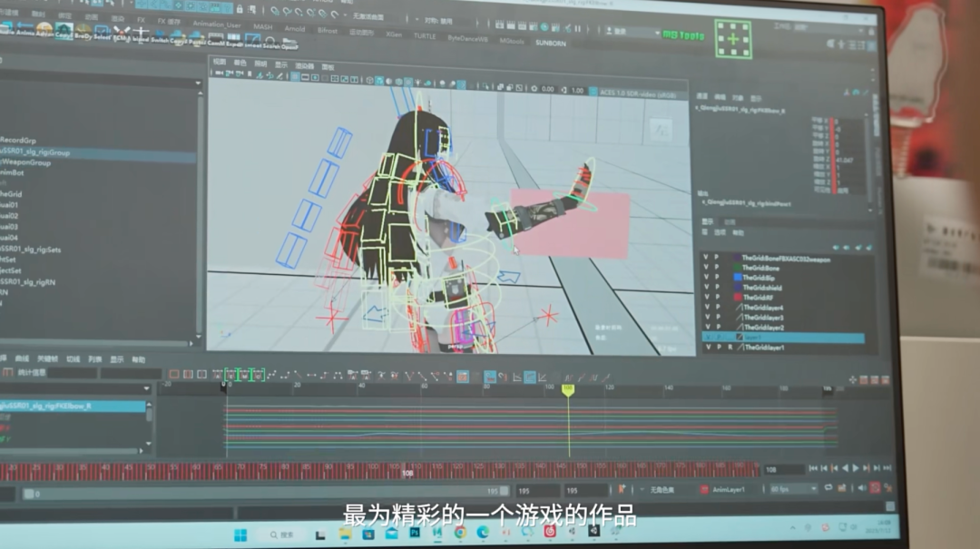Open Photoshop from the taskbar

415,534
